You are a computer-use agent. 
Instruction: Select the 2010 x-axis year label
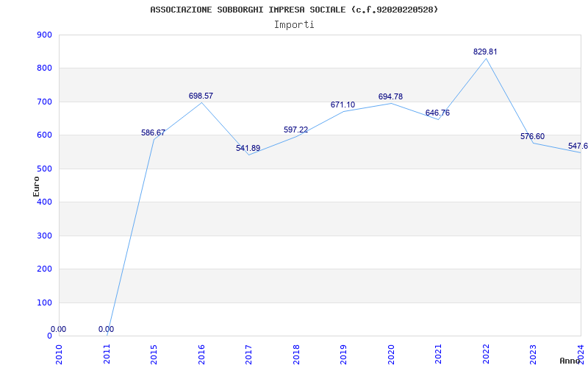click(59, 354)
